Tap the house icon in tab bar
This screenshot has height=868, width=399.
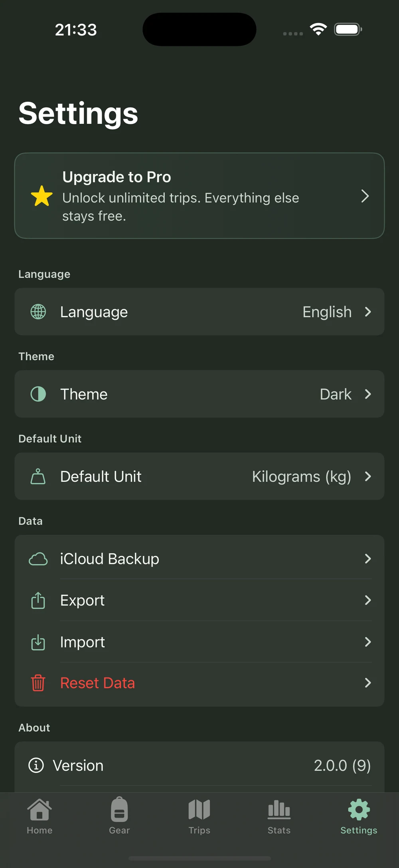pyautogui.click(x=40, y=809)
